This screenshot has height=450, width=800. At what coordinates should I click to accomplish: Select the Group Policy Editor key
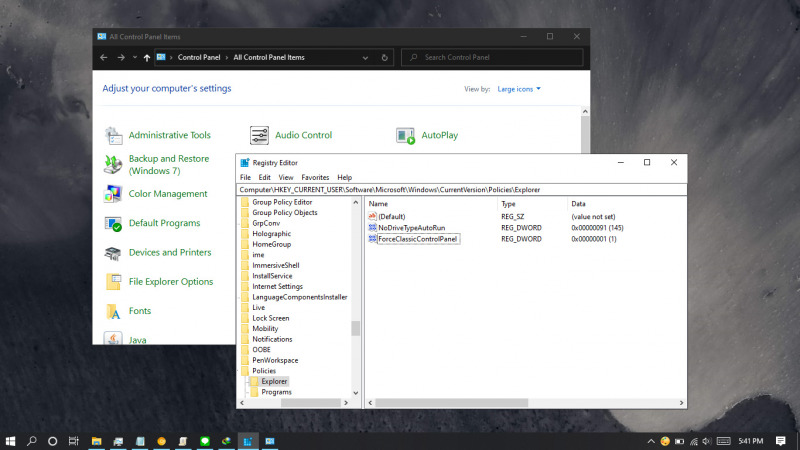click(x=282, y=202)
